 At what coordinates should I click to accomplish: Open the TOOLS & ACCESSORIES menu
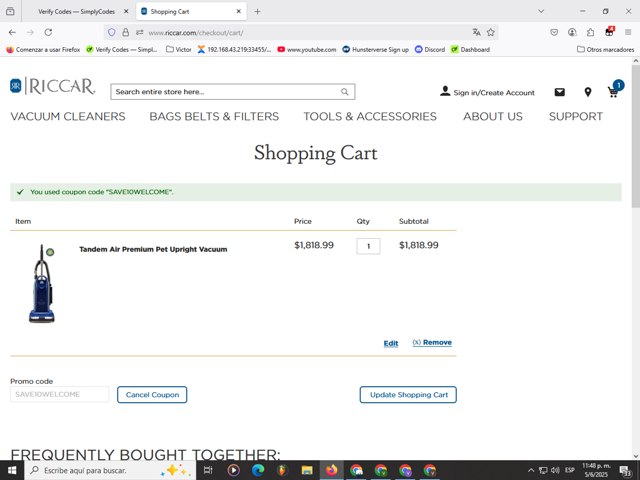[x=370, y=116]
